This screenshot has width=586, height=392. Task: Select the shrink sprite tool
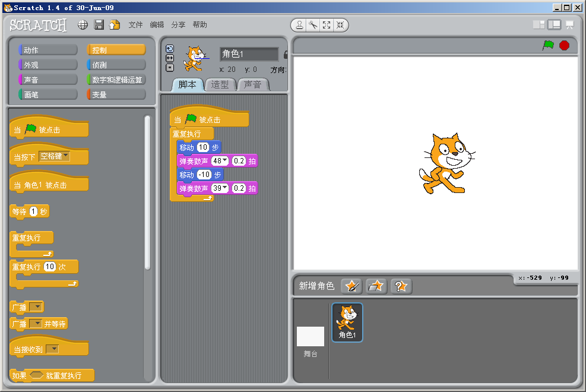tap(340, 25)
